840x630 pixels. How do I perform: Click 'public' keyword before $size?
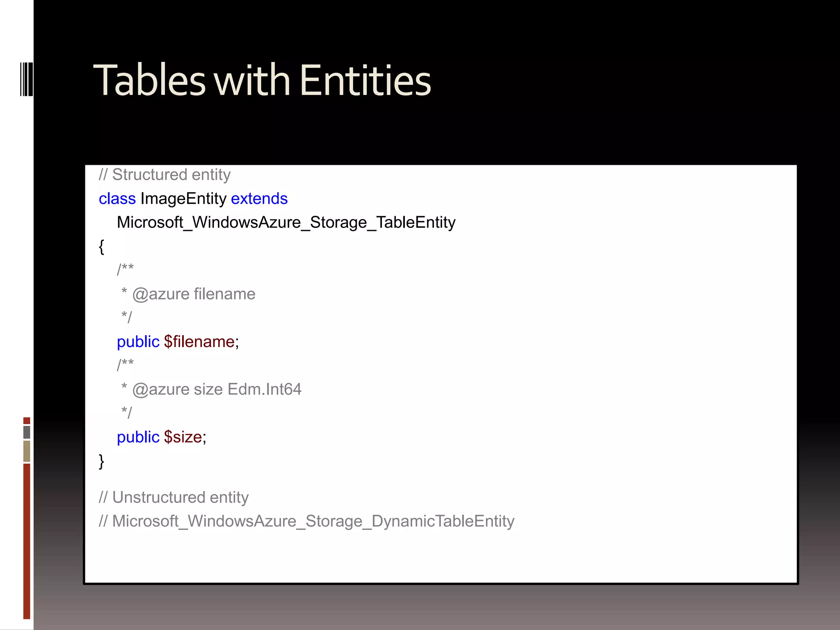pyautogui.click(x=138, y=437)
